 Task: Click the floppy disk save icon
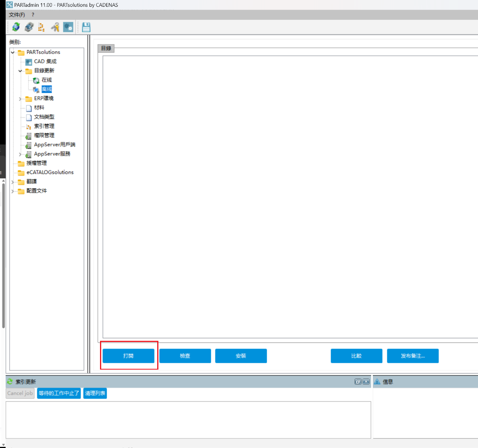[86, 27]
